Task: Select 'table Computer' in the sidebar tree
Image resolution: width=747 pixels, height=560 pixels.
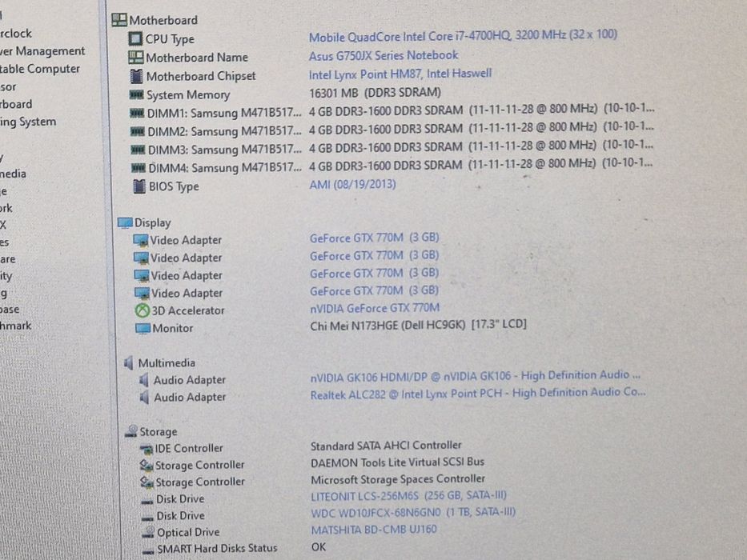Action: coord(39,69)
